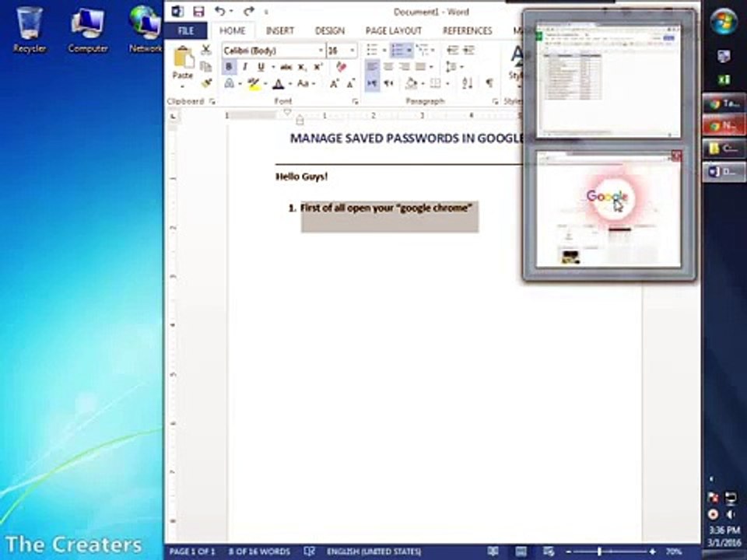Click the Redo arrow icon

click(249, 11)
